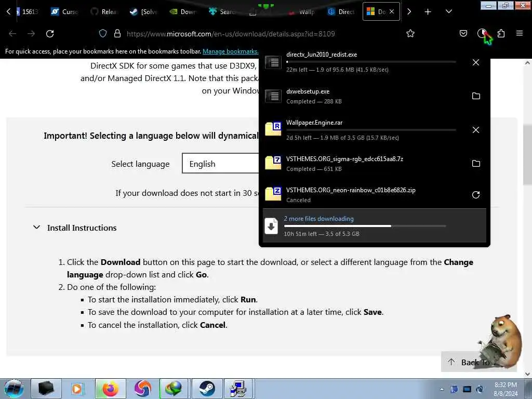Open the Windows Start menu
Screen dimensions: 532x399
click(14, 389)
